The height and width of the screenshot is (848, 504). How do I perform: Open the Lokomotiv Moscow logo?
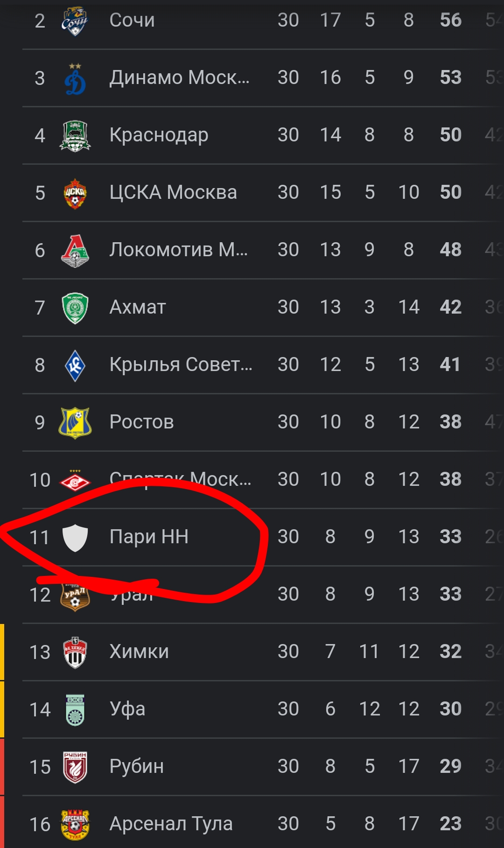75,251
